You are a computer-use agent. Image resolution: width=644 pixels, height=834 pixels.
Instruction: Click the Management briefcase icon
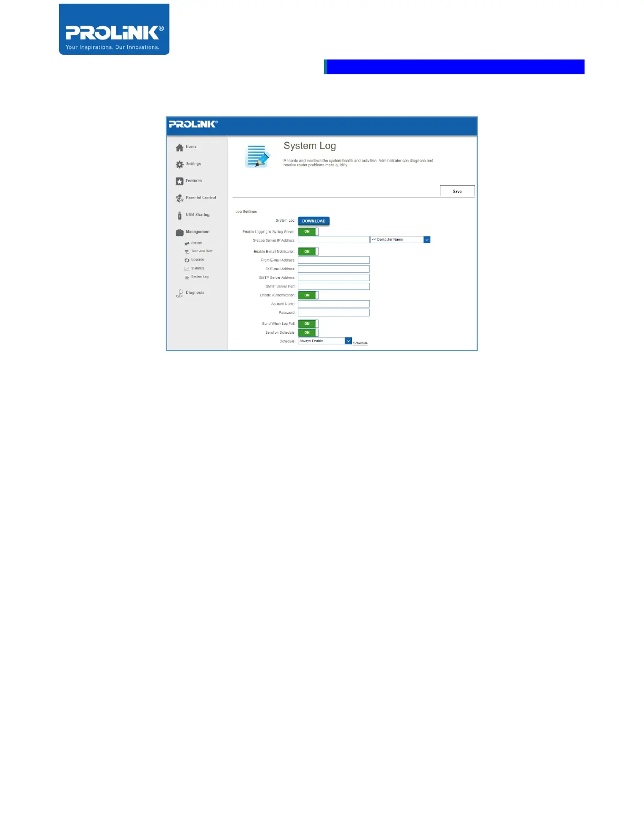coord(179,232)
